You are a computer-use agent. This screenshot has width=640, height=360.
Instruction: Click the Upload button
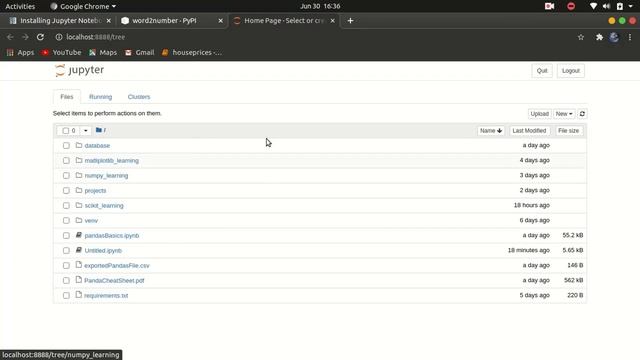point(539,114)
